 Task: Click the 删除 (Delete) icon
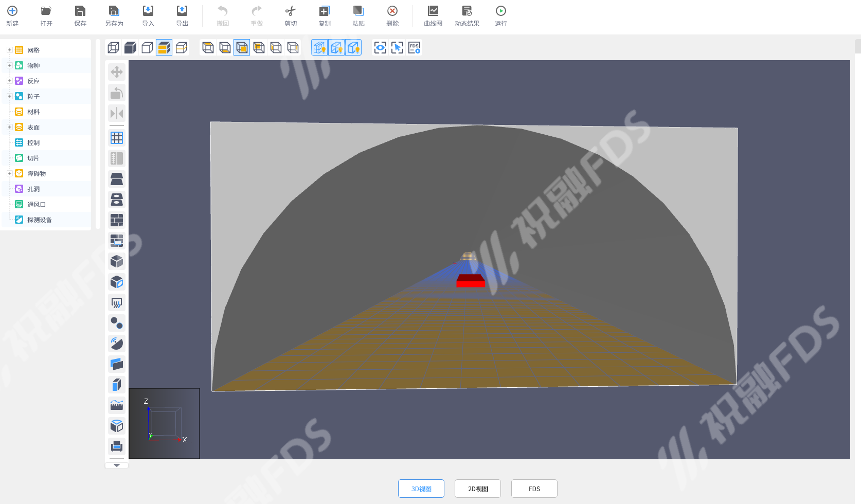[x=392, y=11]
